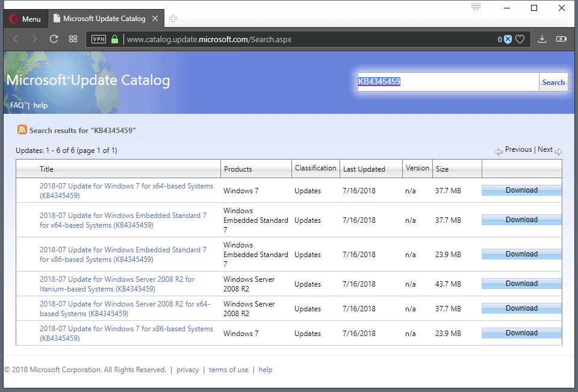The height and width of the screenshot is (392, 578).
Task: Toggle the VPN badge in address bar
Action: tap(98, 39)
